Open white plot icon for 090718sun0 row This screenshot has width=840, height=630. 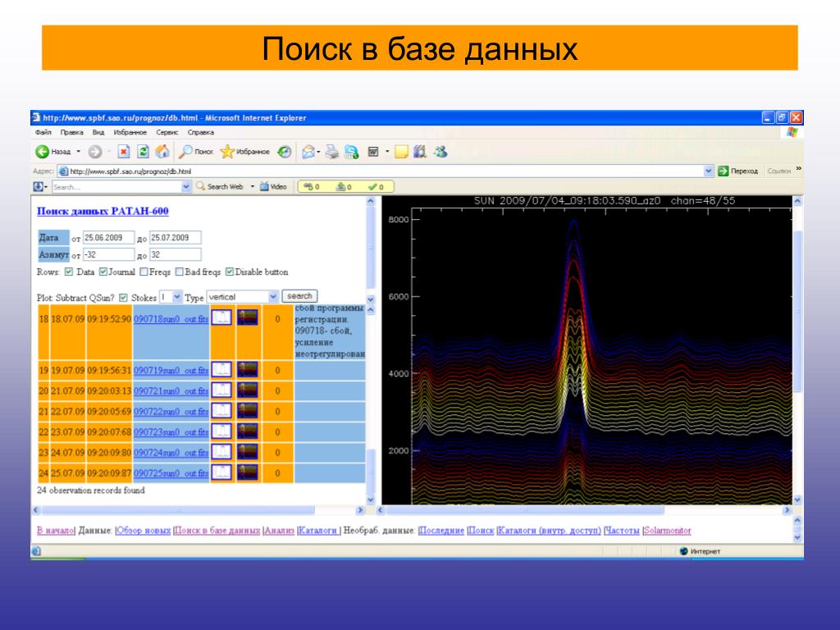pos(221,317)
